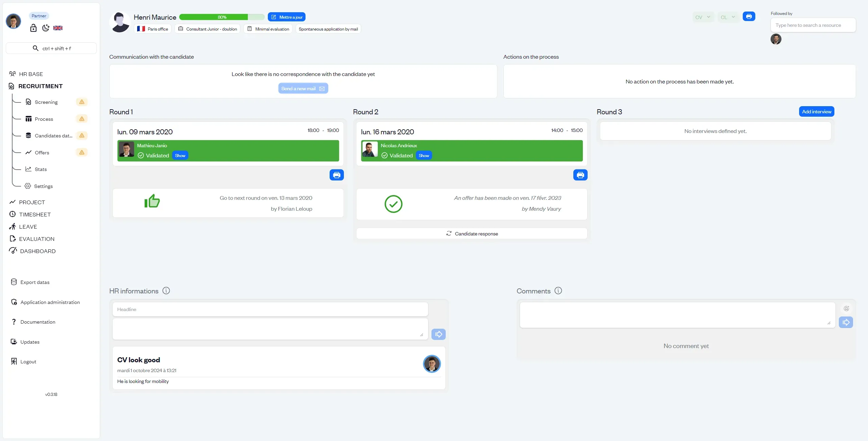Click the emoji/reaction icon in comments
Viewport: 868px width, 441px height.
coord(846,308)
